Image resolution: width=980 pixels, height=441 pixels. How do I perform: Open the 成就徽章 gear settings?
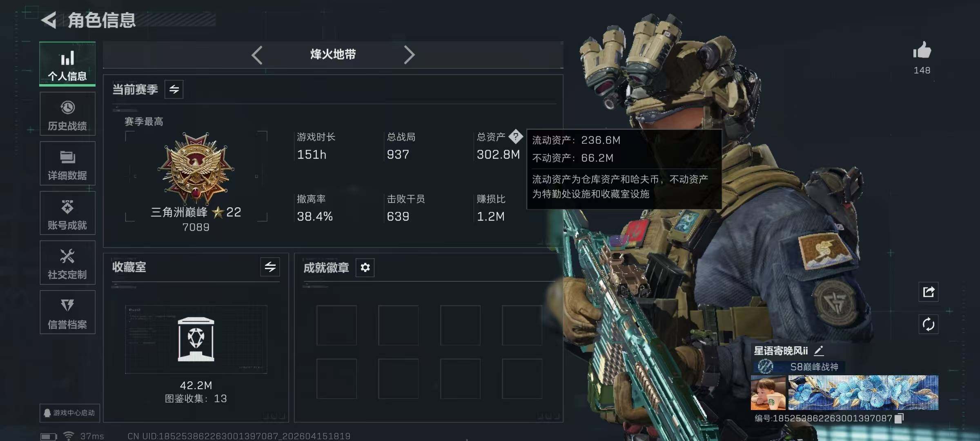coord(365,267)
